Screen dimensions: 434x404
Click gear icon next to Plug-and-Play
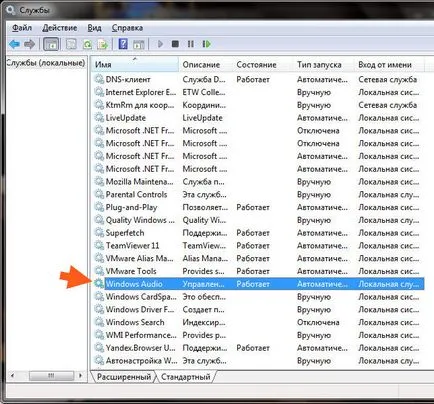click(x=99, y=207)
